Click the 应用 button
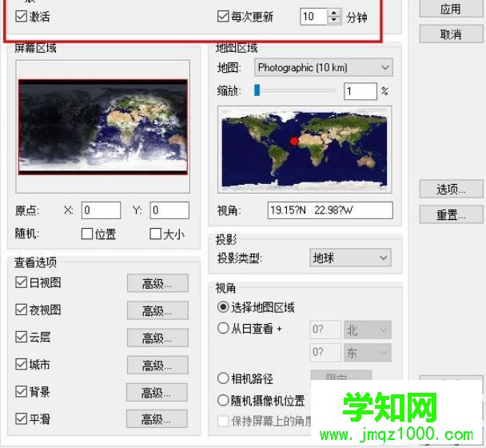This screenshot has width=486, height=448. 451,9
